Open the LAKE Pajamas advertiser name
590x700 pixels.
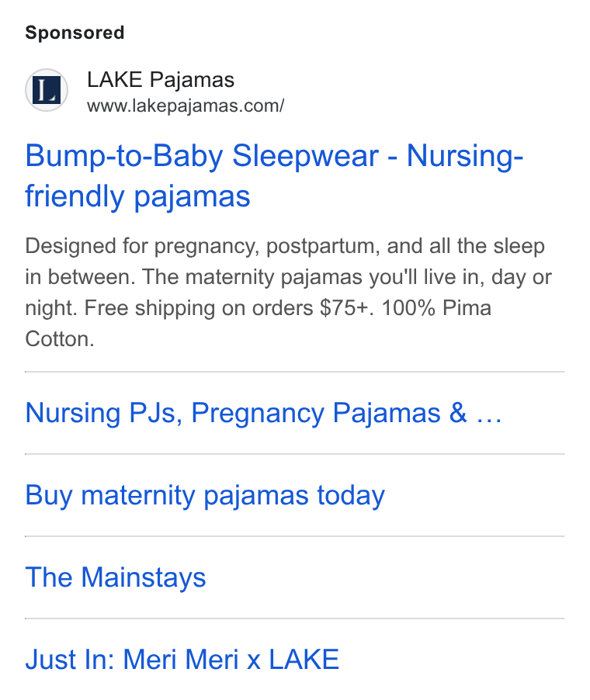click(x=161, y=79)
